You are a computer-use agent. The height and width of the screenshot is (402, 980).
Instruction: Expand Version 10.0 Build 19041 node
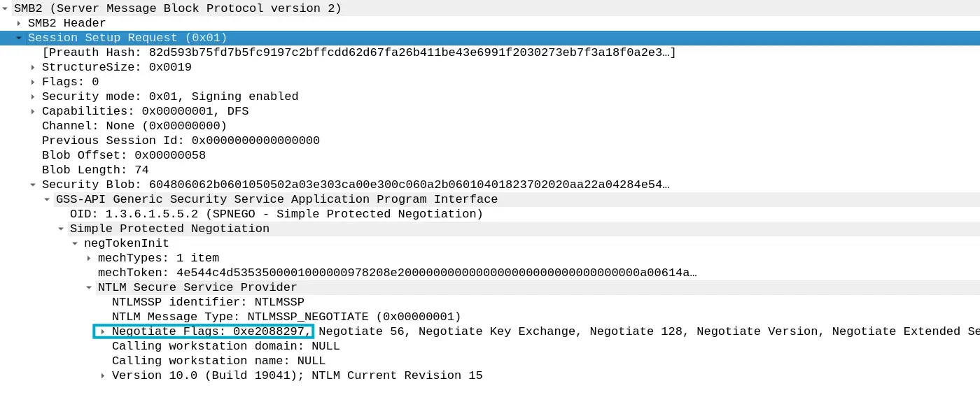103,375
